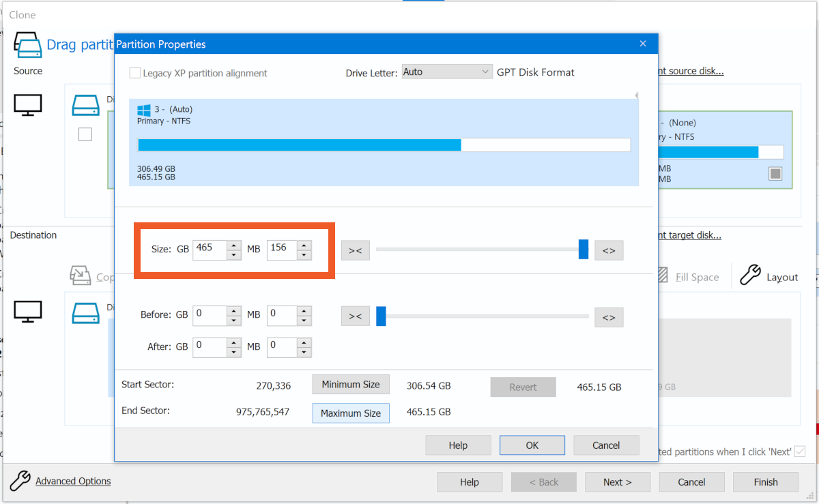The width and height of the screenshot is (819, 504).
Task: Enable Legacy XP partition alignment checkbox
Action: tap(135, 73)
